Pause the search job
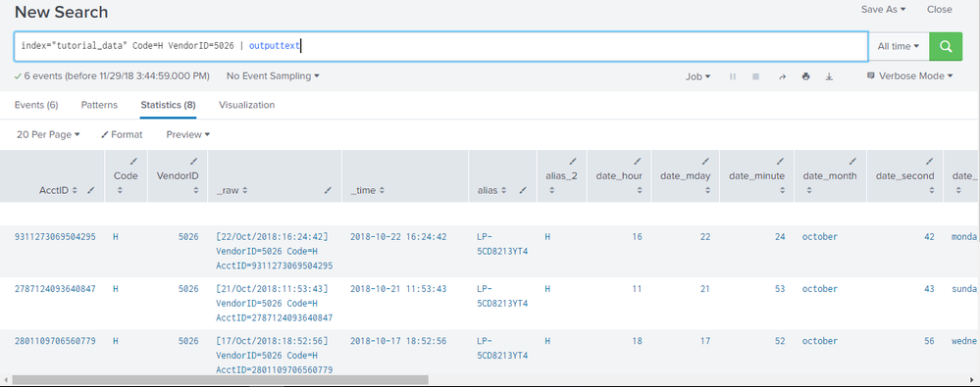The image size is (980, 387). point(733,76)
